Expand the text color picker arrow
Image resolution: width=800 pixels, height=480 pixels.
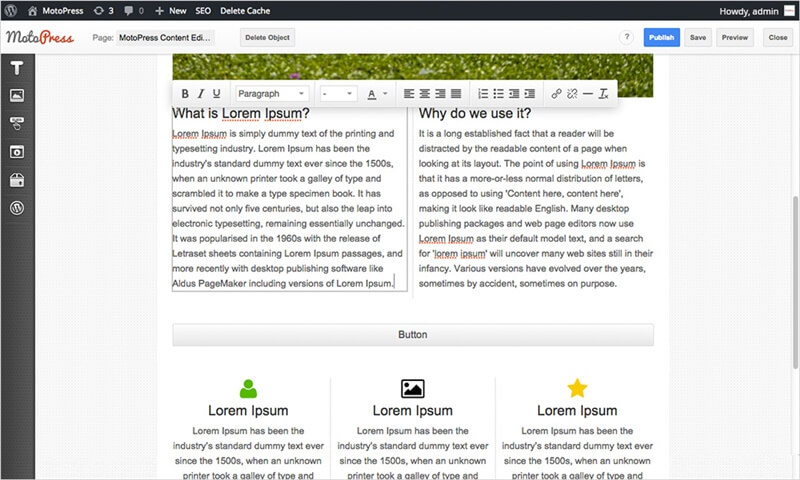386,94
